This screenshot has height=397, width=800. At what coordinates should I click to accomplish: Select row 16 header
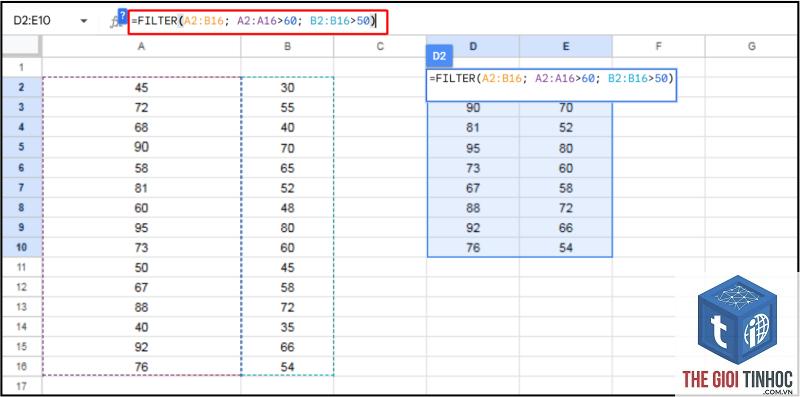coord(21,367)
